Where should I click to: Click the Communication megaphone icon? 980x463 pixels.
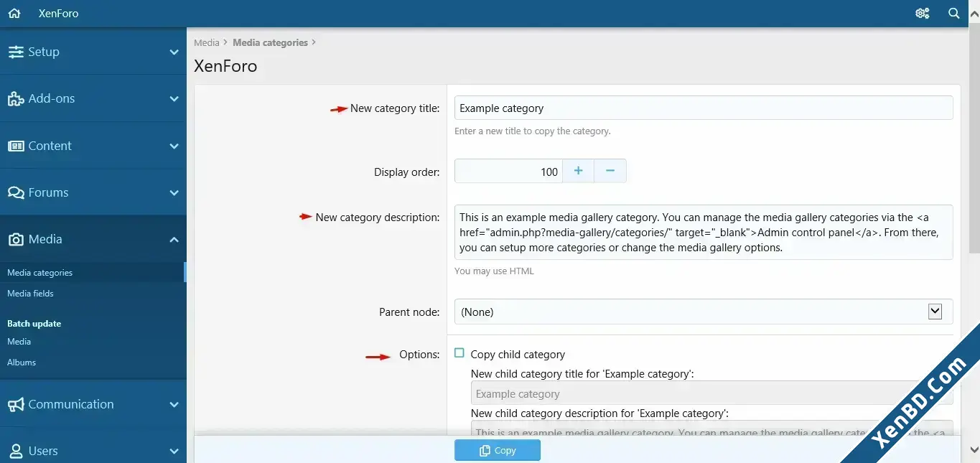coord(16,404)
